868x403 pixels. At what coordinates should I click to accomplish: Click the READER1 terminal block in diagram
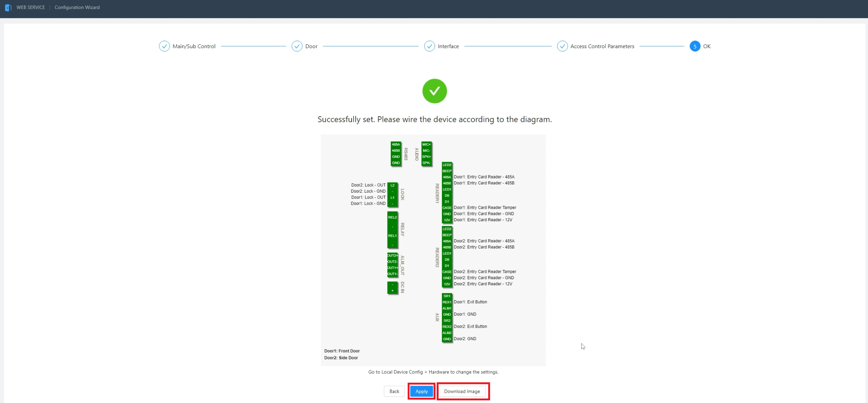(x=447, y=192)
